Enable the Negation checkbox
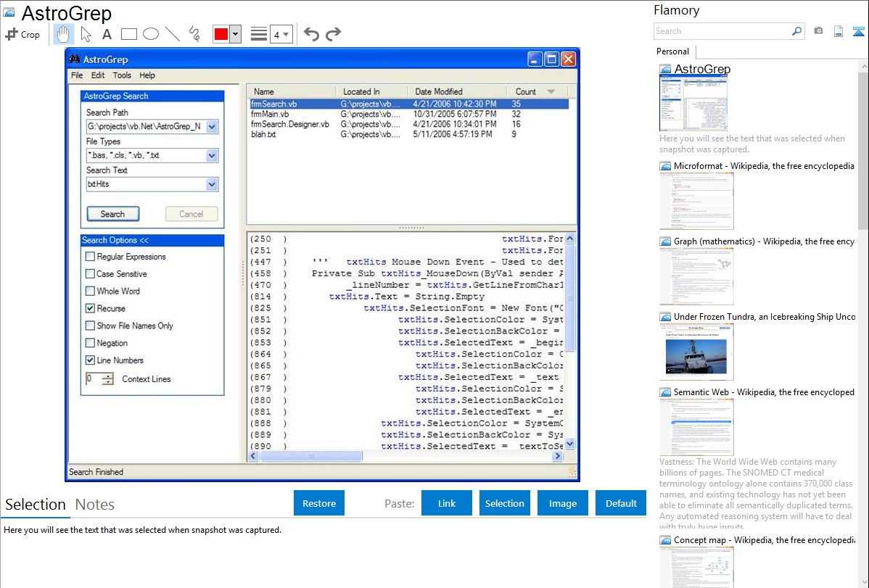 pos(90,343)
